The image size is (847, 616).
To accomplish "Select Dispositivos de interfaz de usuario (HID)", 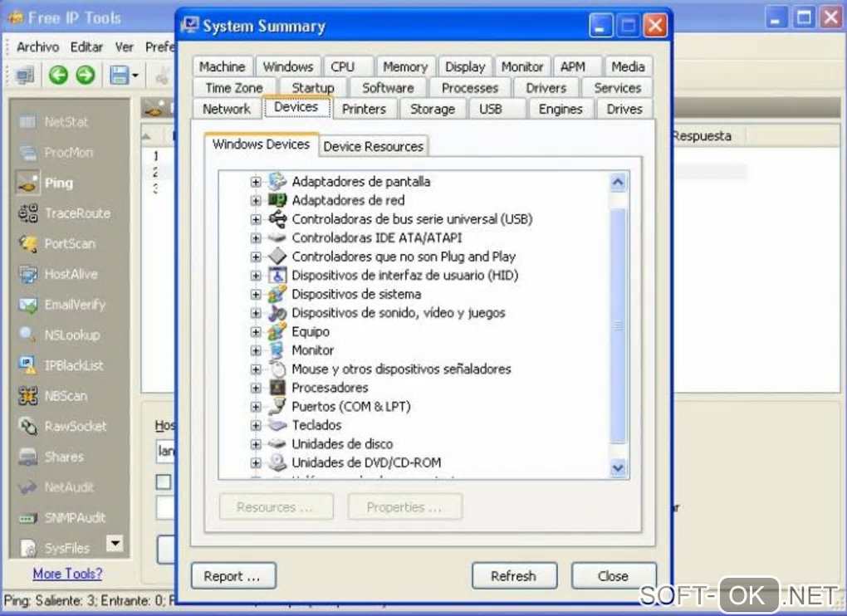I will click(x=405, y=276).
